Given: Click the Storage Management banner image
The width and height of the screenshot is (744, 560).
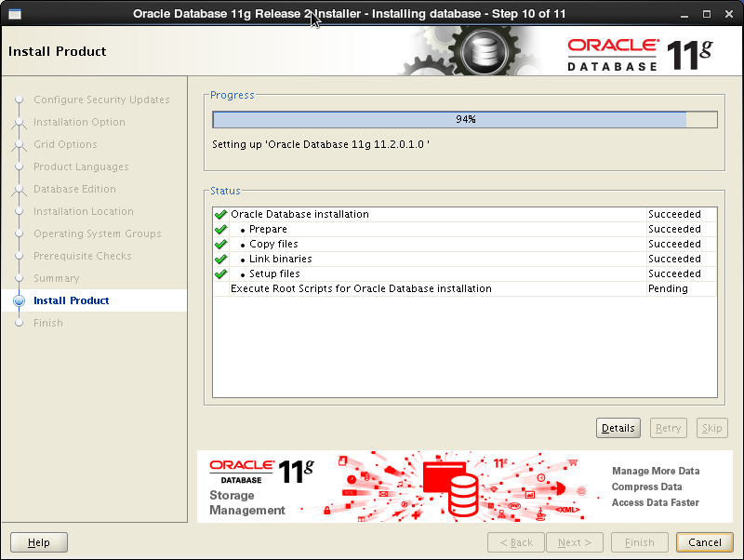Looking at the screenshot, I should tap(464, 487).
